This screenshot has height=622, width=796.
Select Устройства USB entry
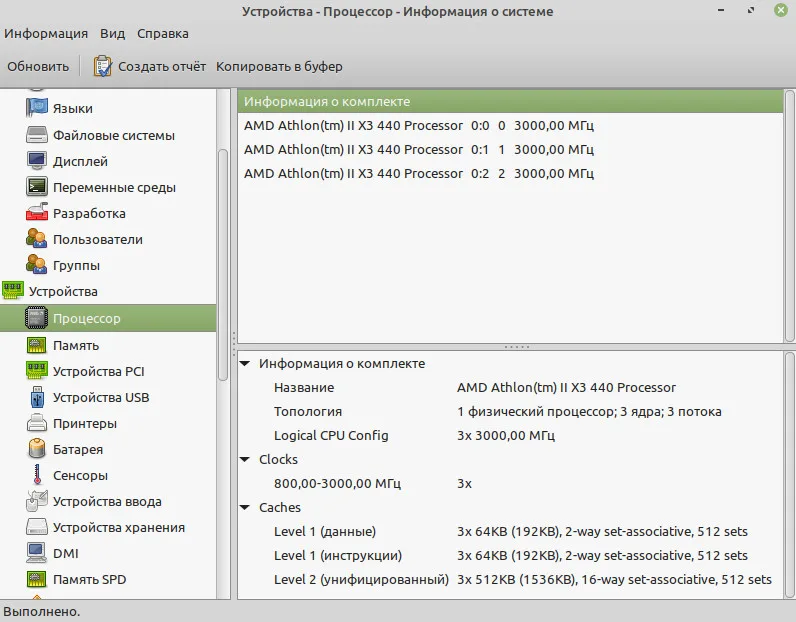(101, 397)
